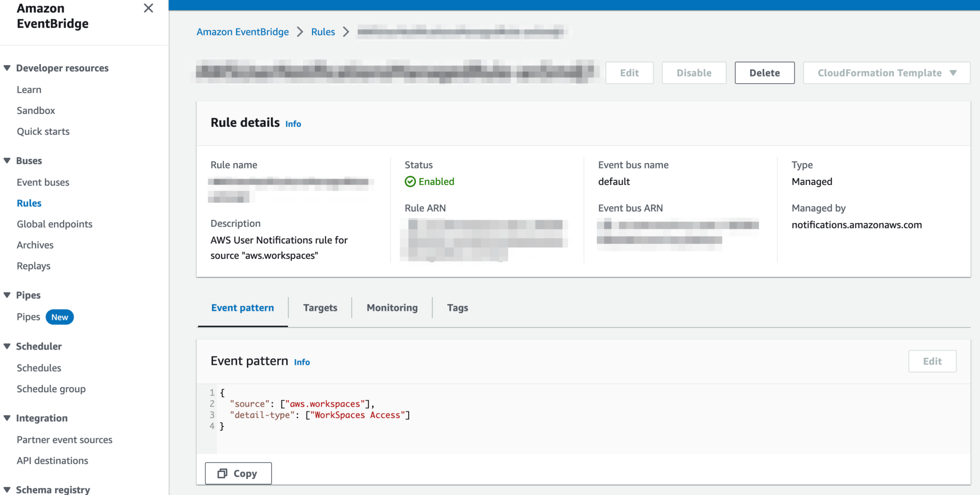Open the Tags tab
This screenshot has width=980, height=495.
pyautogui.click(x=457, y=308)
